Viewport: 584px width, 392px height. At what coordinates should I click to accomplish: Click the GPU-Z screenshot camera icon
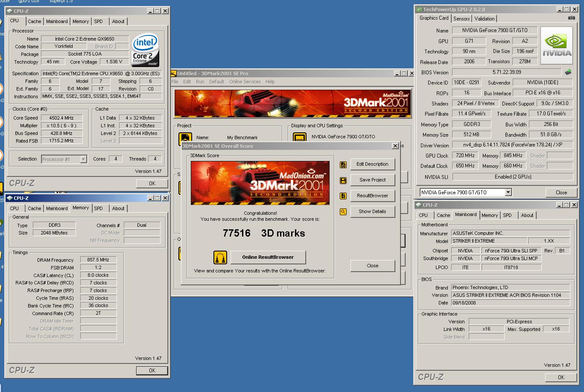click(571, 18)
